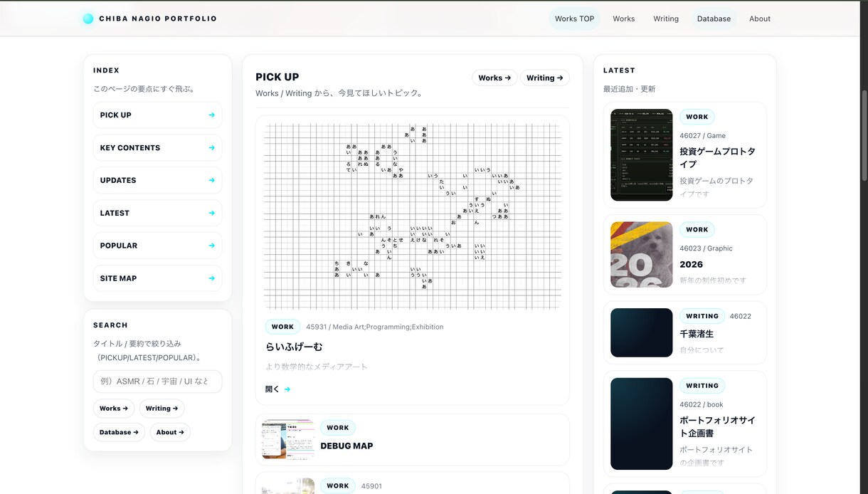
Task: Click the About button in Search panel
Action: (x=170, y=432)
